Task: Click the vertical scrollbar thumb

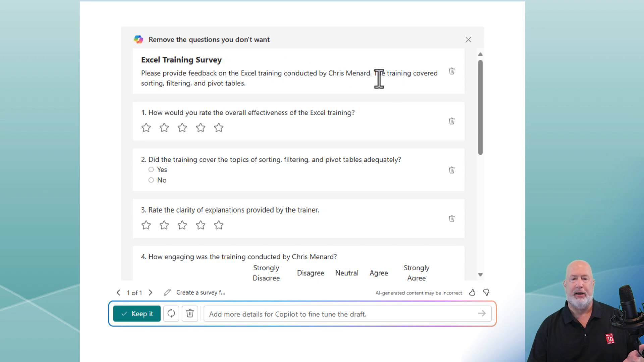Action: [x=480, y=107]
